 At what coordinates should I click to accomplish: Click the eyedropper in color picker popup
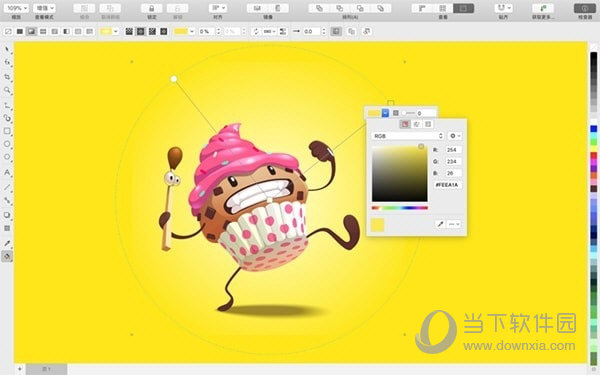click(x=440, y=224)
